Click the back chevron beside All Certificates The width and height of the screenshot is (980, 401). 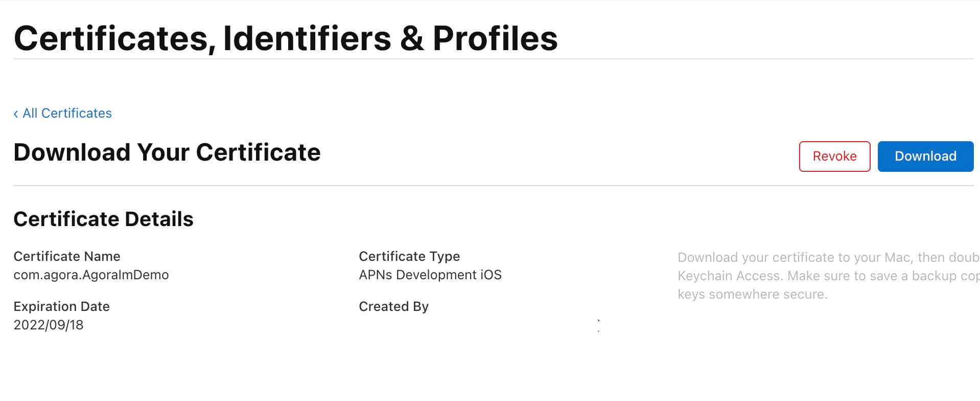pos(16,114)
